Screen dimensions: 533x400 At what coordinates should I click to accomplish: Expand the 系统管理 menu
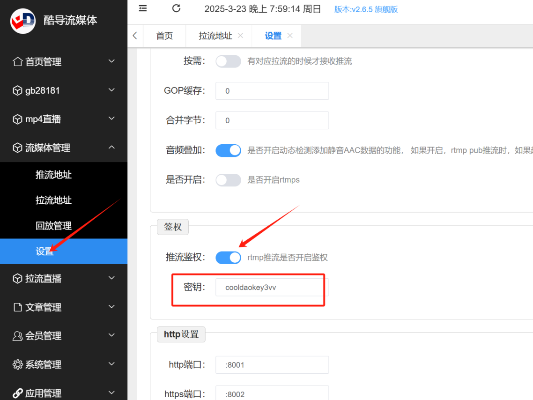click(x=111, y=364)
